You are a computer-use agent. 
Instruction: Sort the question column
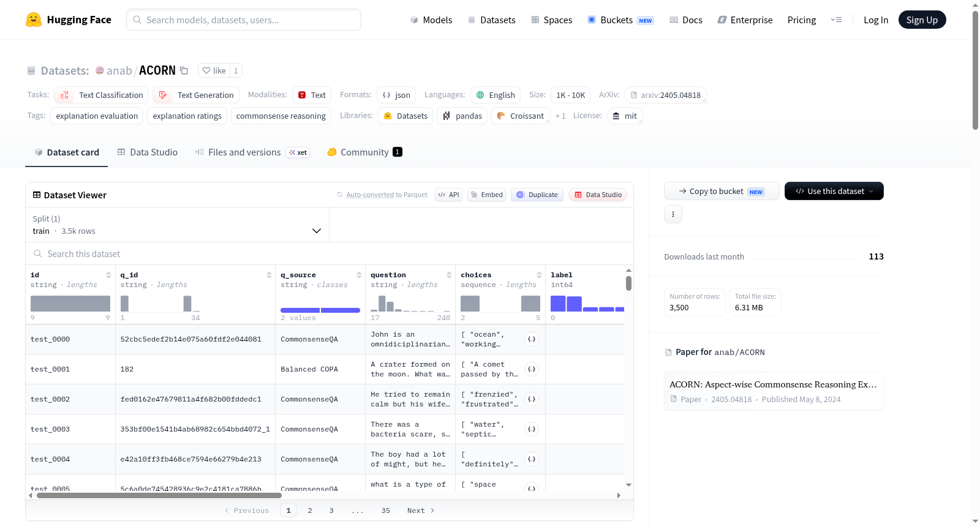click(x=449, y=275)
